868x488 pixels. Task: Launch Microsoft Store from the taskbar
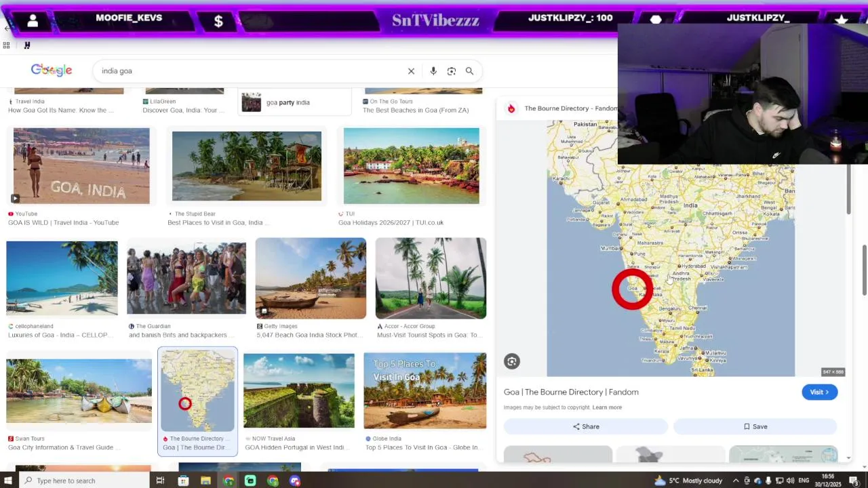183,481
